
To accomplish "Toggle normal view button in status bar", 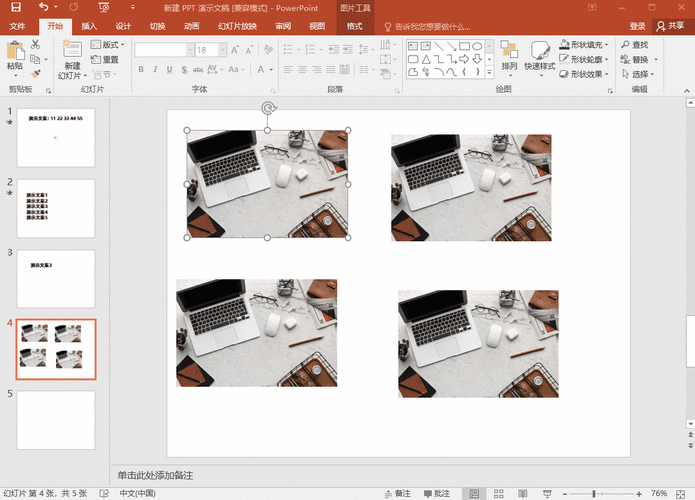I will pos(474,493).
